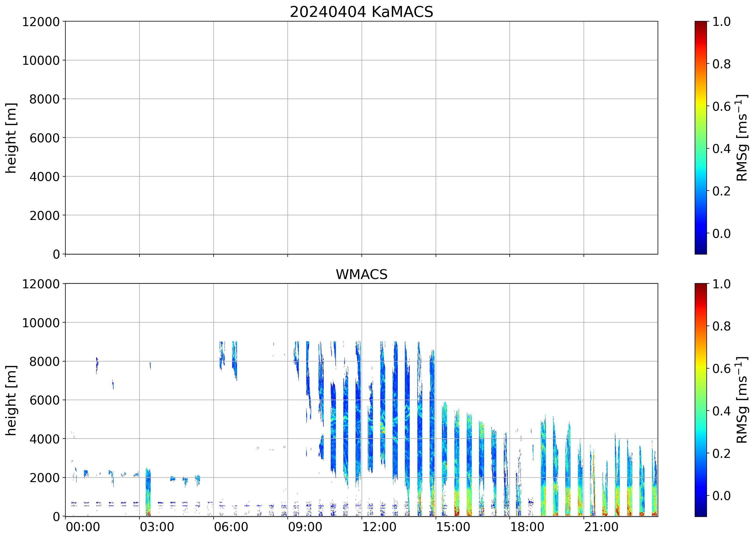The width and height of the screenshot is (756, 539).
Task: Click the top colorbar's '0.4' tick label
Action: (721, 149)
